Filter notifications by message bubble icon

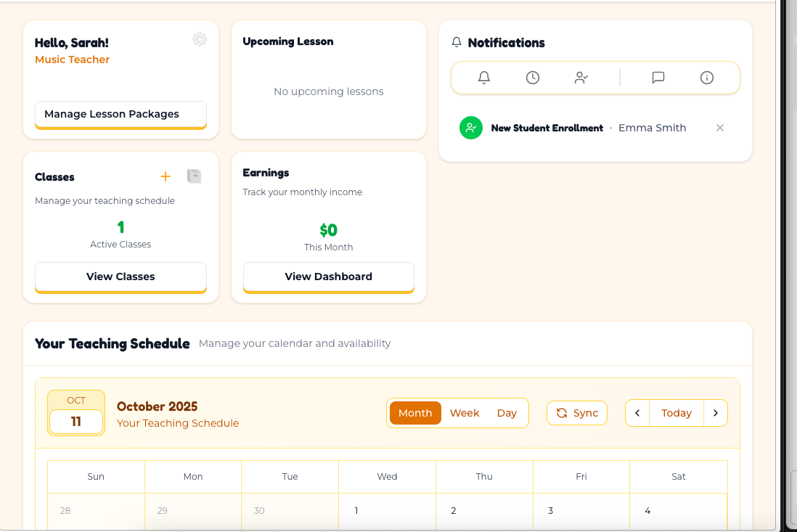click(658, 78)
